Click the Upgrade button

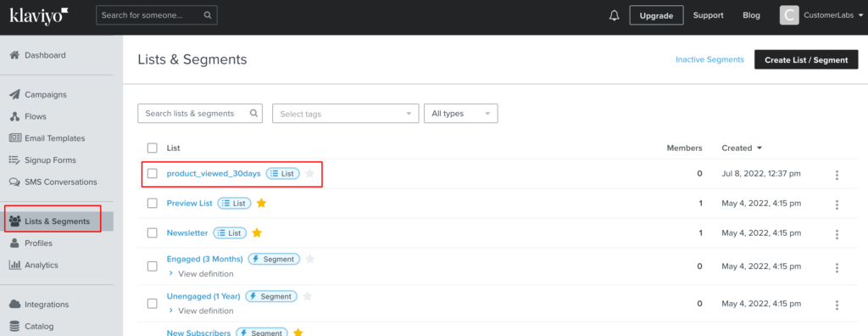click(x=656, y=15)
